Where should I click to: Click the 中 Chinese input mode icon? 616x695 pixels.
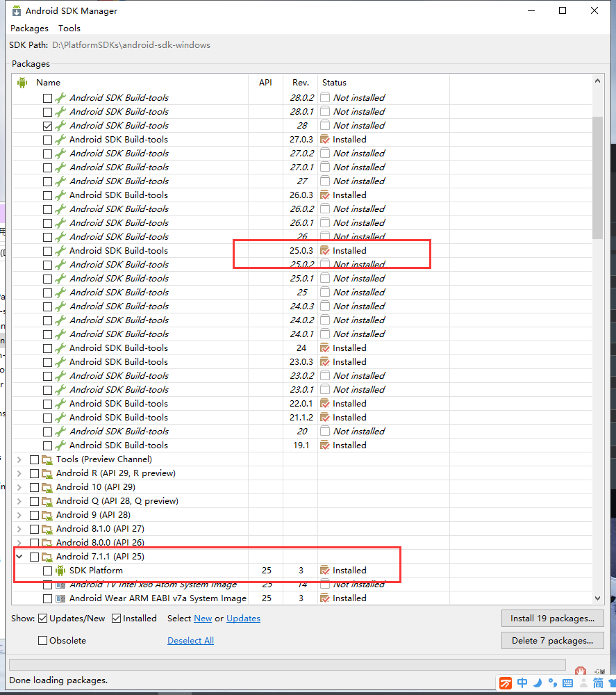(x=522, y=682)
